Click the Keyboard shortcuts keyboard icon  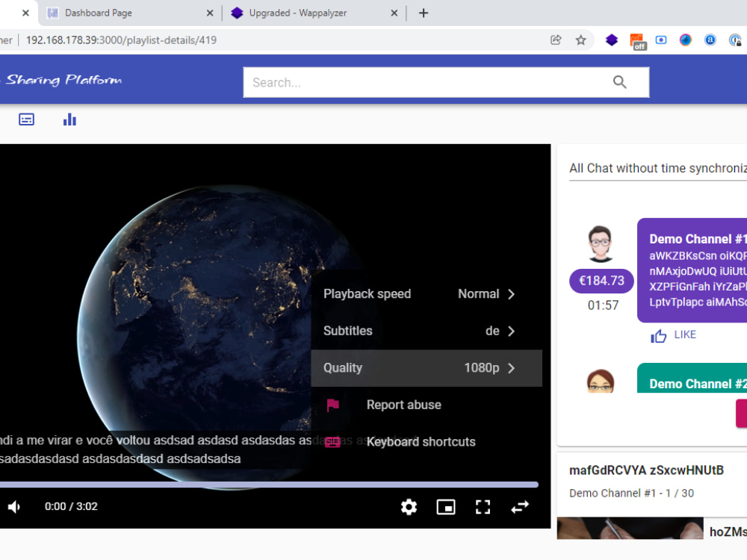pos(332,442)
